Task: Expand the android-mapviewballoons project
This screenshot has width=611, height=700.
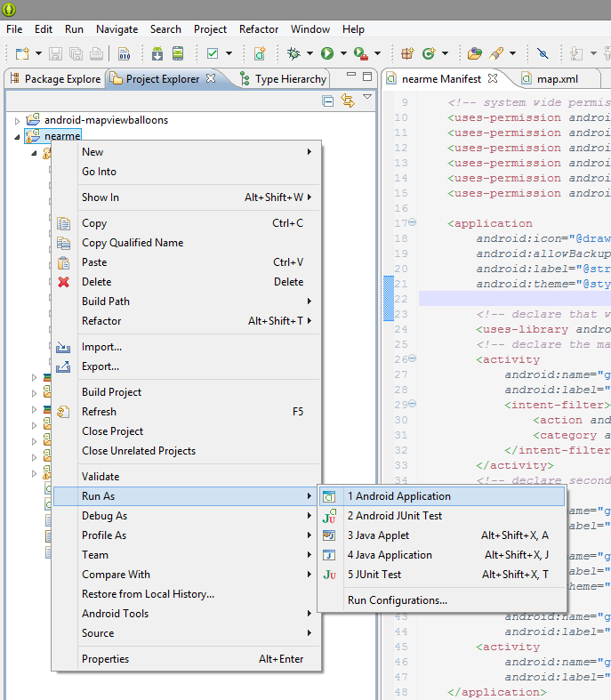Action: click(17, 121)
